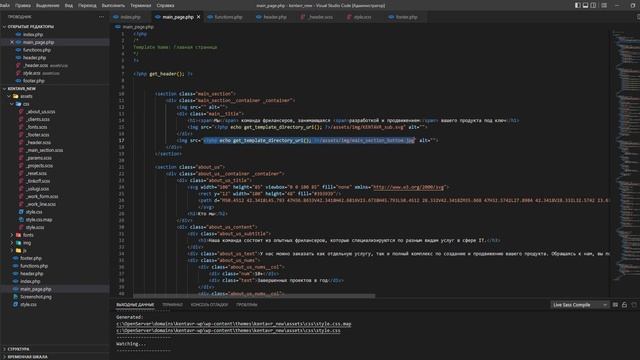
Task: Open the Переход menu
Action: pos(87,5)
